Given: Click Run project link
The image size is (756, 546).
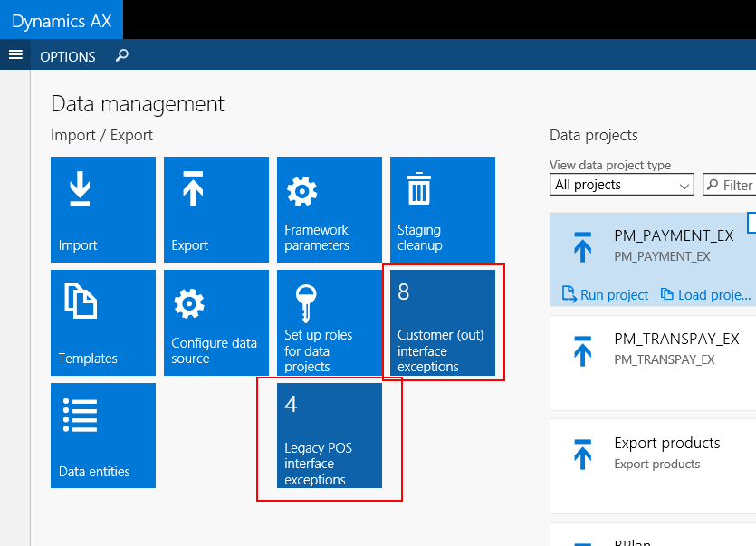Looking at the screenshot, I should (x=605, y=294).
